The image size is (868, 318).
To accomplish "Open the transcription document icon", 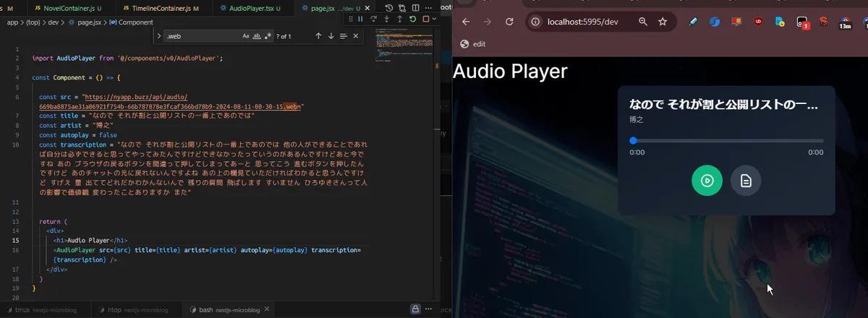I will 746,181.
